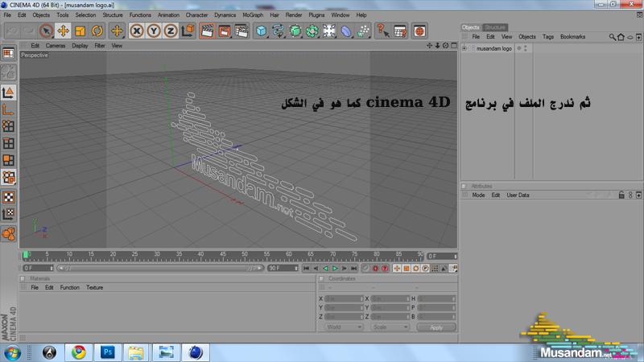Screen dimensions: 644x362
Task: Click the Object Manager search icon
Action: tap(612, 37)
